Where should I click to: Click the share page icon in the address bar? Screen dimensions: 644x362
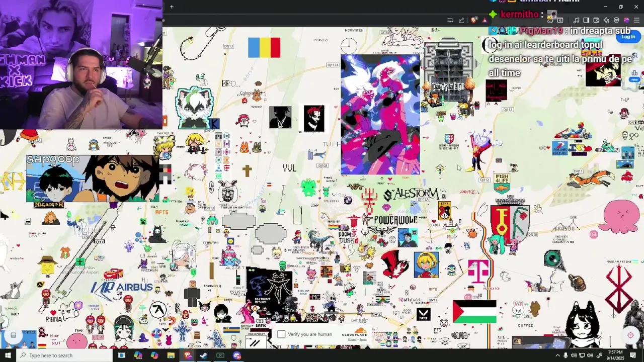[461, 20]
